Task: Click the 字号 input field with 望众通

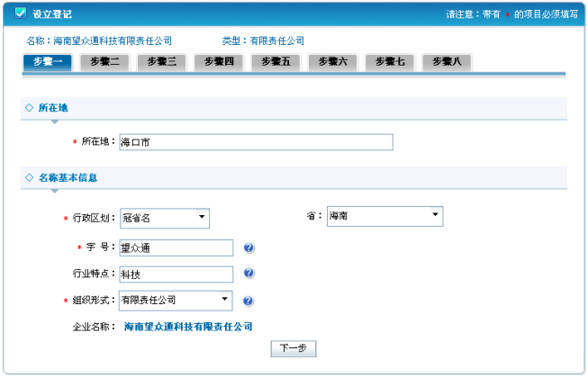Action: [x=176, y=248]
